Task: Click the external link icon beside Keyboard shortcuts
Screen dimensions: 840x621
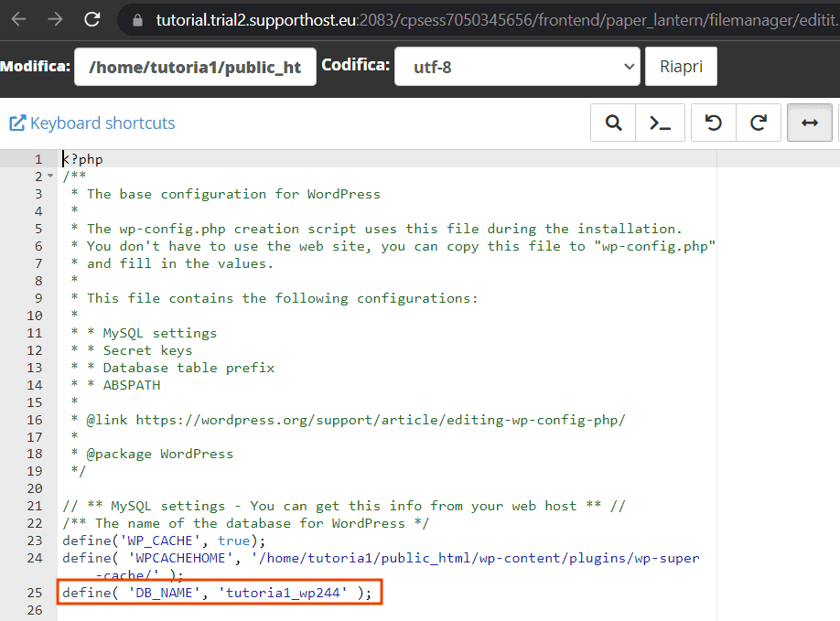Action: (x=17, y=123)
